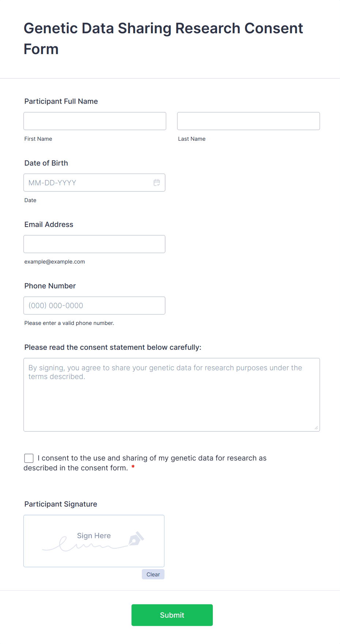Open the Date of Birth calendar picker icon
This screenshot has height=644, width=340.
pyautogui.click(x=157, y=183)
